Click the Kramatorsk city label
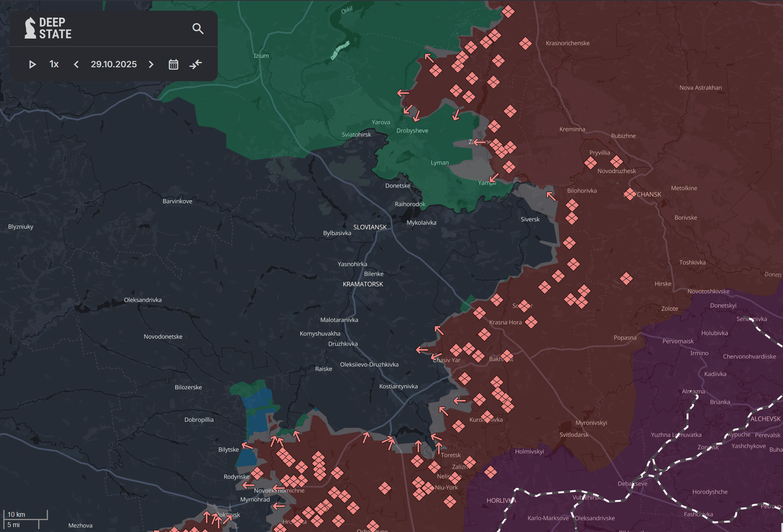This screenshot has width=783, height=532. [x=363, y=283]
